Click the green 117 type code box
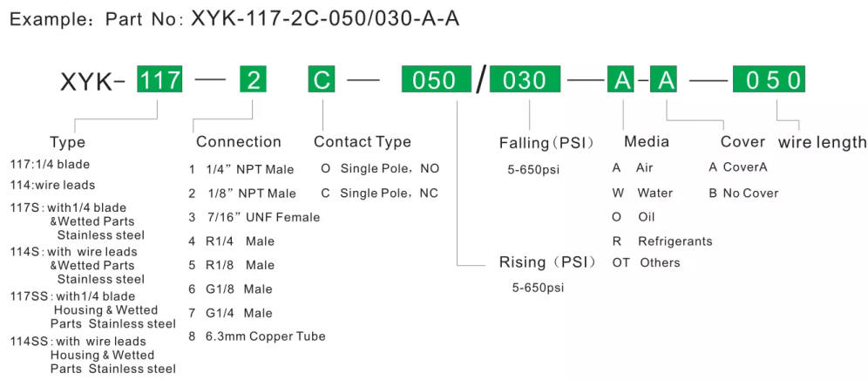Screen dimensions: 868x380 (159, 80)
